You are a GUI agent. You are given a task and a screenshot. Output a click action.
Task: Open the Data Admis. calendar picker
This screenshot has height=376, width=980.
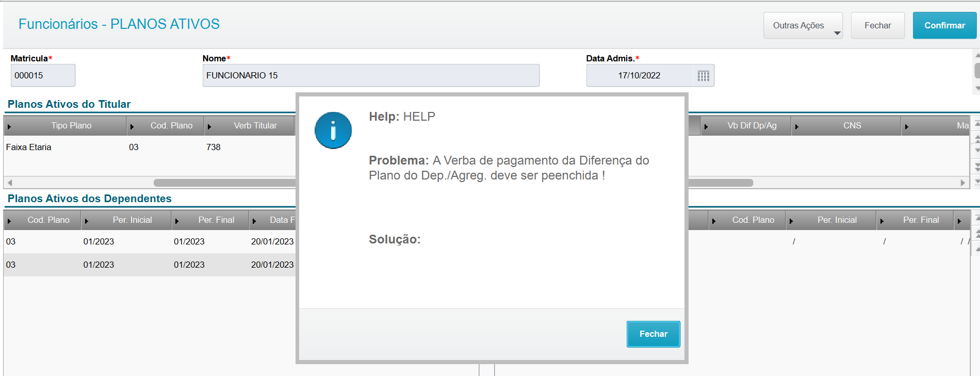click(704, 76)
